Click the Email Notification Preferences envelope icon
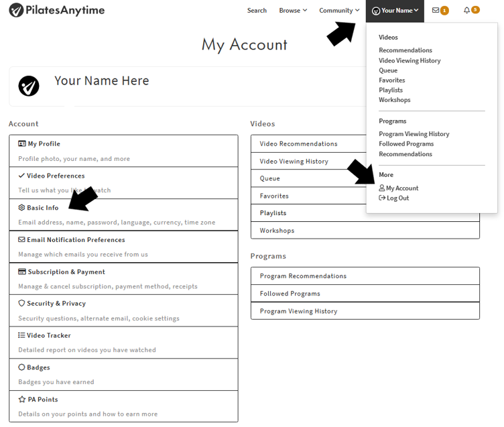 (21, 239)
